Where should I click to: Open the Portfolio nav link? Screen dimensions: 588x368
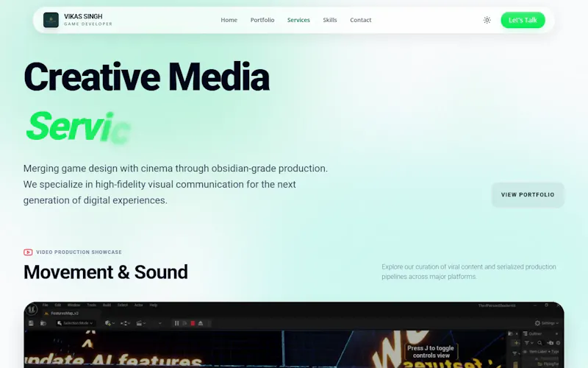tap(262, 20)
